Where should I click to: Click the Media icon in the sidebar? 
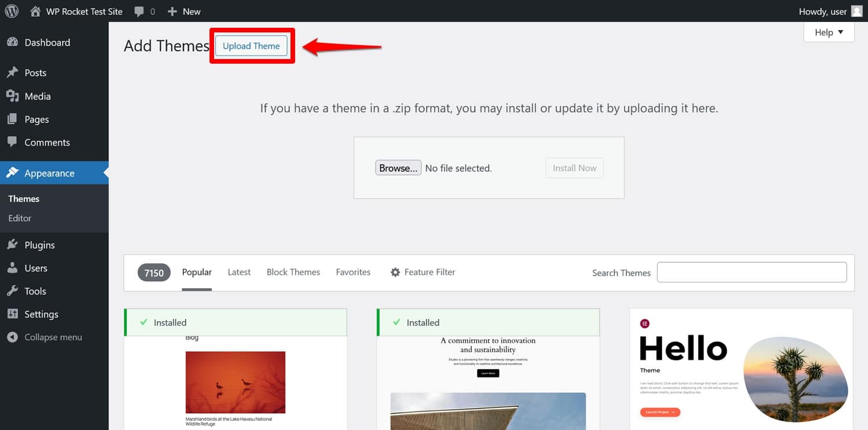[12, 96]
